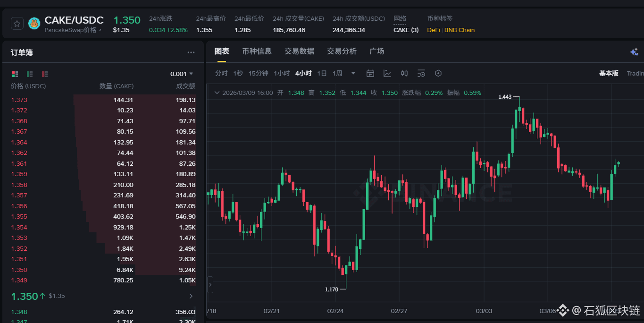
Task: Open the AI assistant sparkle icon
Action: coord(634,52)
